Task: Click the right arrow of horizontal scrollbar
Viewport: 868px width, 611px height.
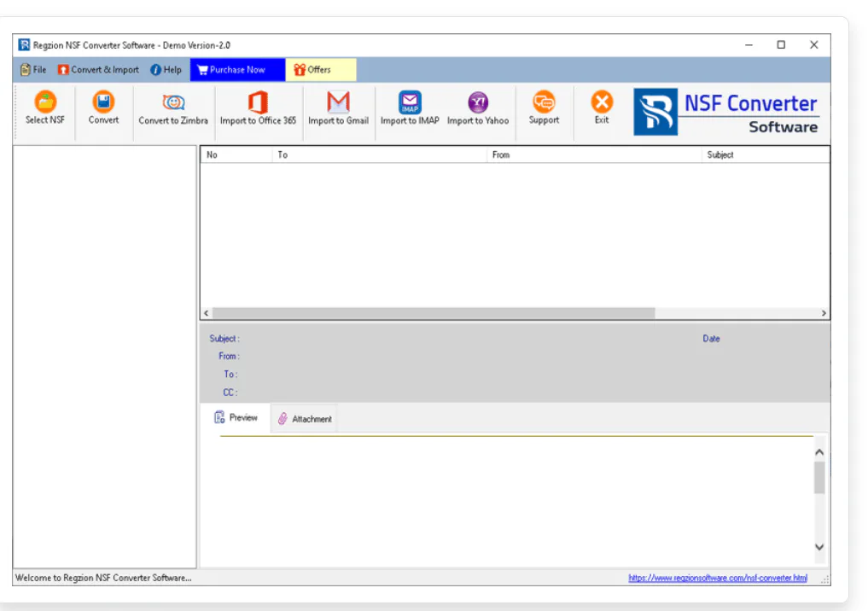Action: [824, 313]
